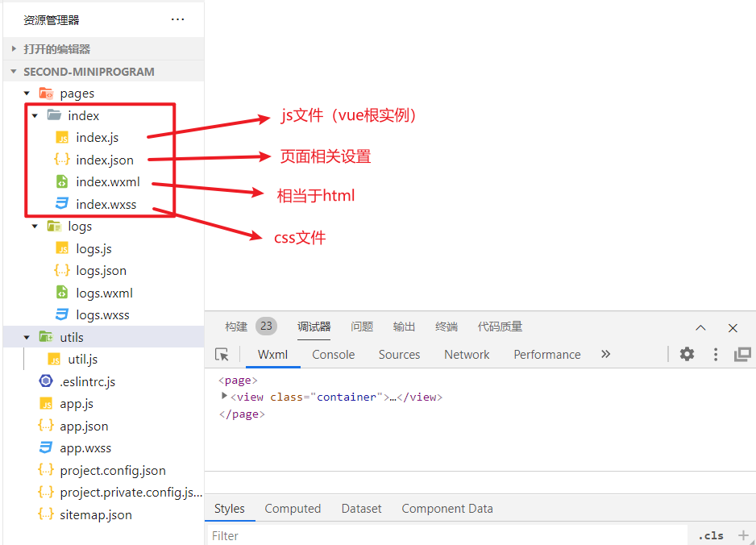Click the element inspector picker icon
Viewport: 756px width, 545px height.
(222, 355)
